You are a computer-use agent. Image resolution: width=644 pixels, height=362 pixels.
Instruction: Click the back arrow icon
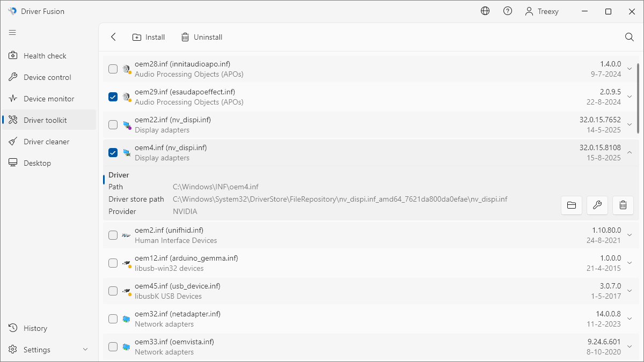pos(113,37)
